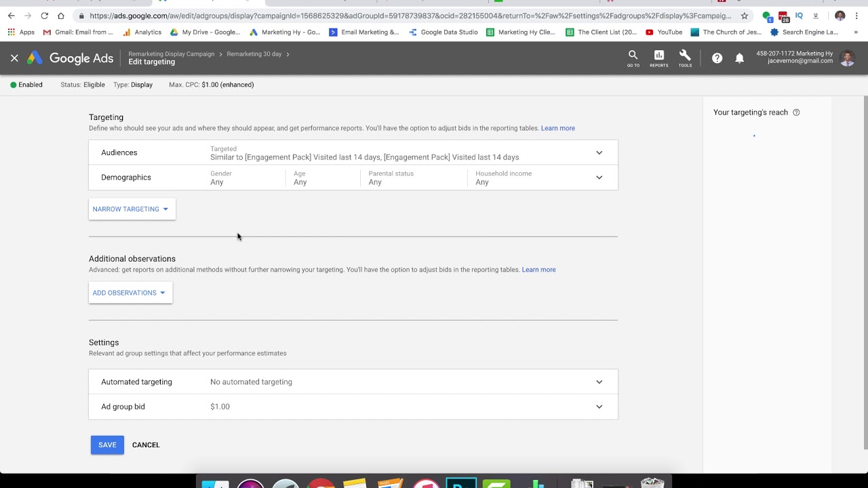Open the Tools wrench icon
Screen dimensions: 868x488
[x=685, y=58]
